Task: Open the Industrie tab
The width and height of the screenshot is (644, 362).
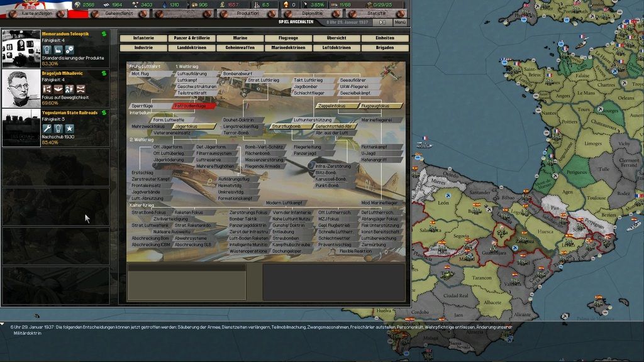Action: pos(144,48)
